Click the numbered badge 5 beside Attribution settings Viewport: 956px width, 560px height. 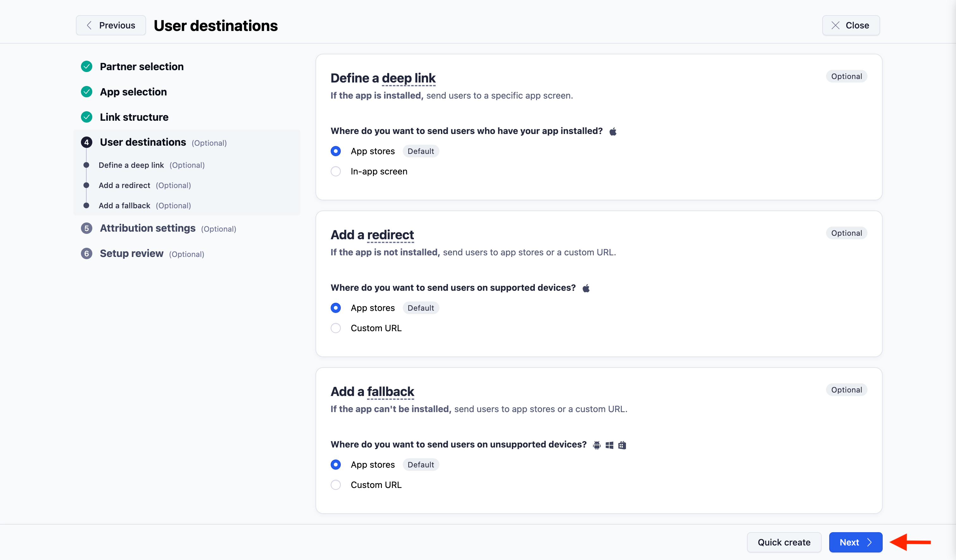click(x=87, y=228)
